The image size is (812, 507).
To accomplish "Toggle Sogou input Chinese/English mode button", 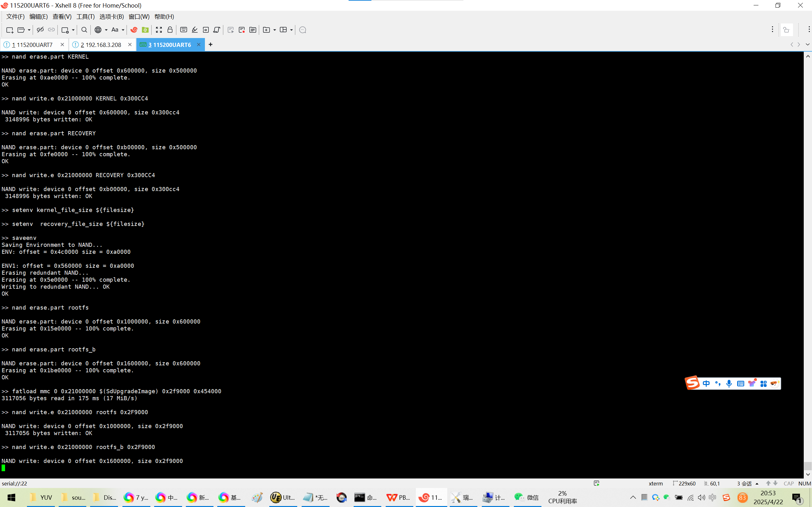I will [x=706, y=383].
